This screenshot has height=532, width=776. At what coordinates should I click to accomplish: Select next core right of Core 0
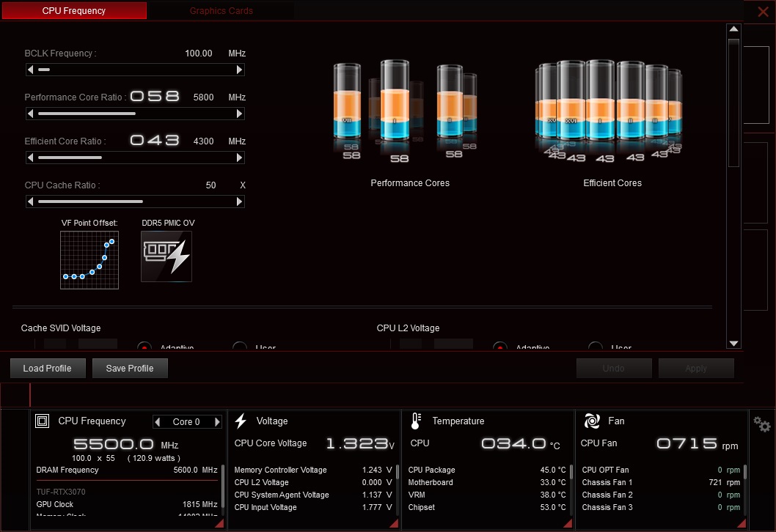(x=217, y=422)
